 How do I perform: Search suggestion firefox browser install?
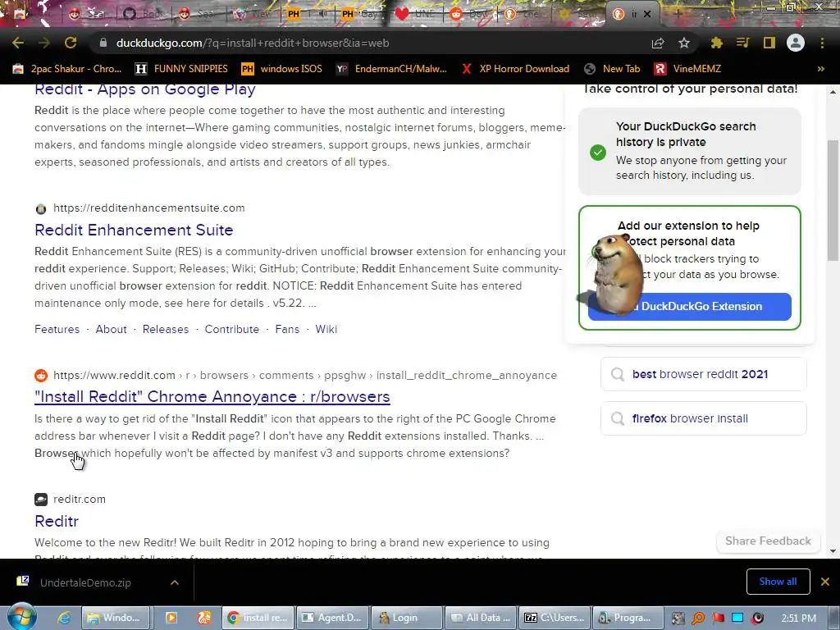click(703, 418)
